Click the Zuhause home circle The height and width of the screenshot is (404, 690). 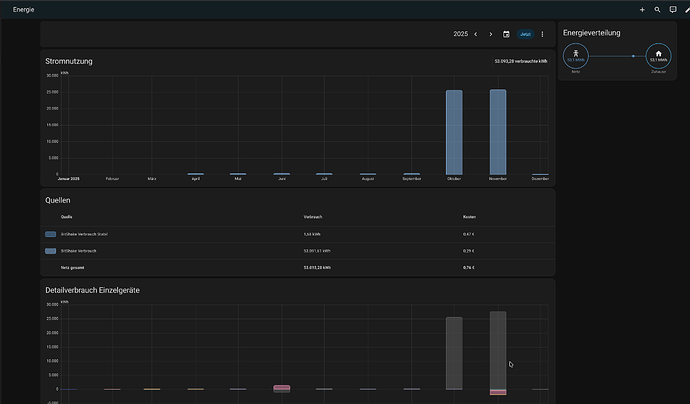point(658,56)
